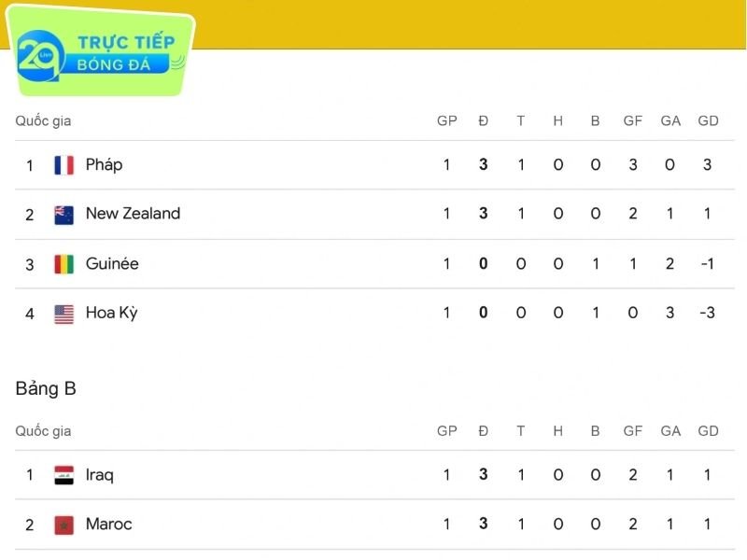Click the GP column header in top table
The image size is (747, 560).
coord(446,120)
